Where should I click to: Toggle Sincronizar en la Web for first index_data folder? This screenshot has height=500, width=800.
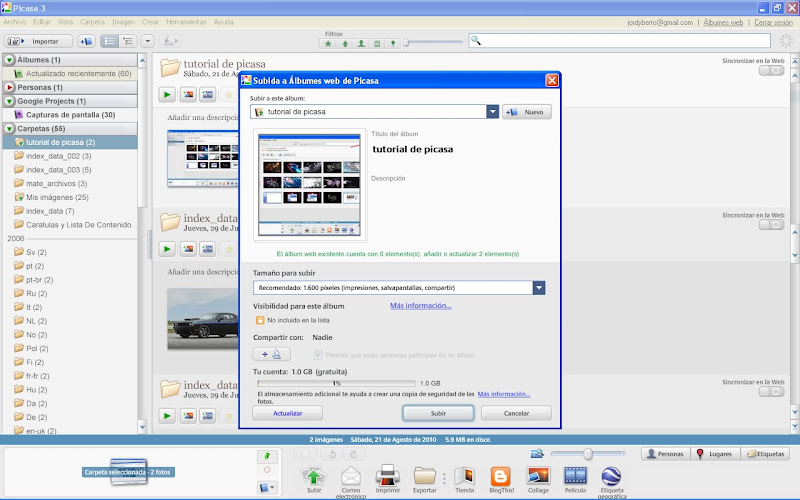coord(771,225)
